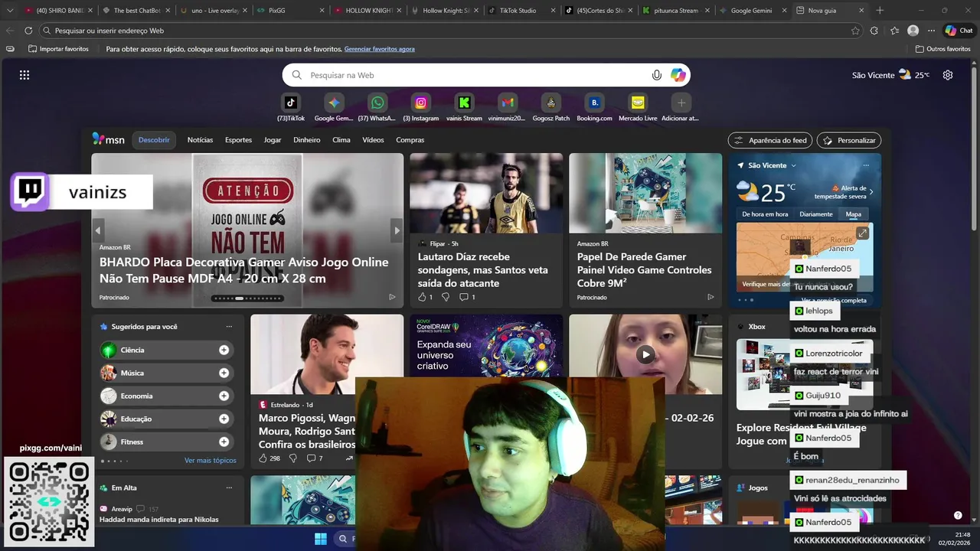The image size is (980, 551).
Task: Start voice search with the microphone icon
Action: [656, 75]
